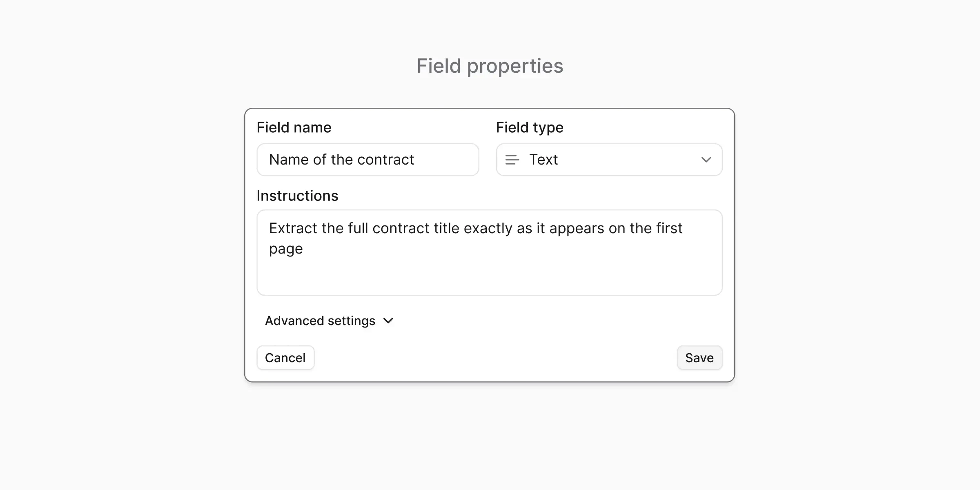980x490 pixels.
Task: Click the extraction instructions text
Action: tap(475, 228)
